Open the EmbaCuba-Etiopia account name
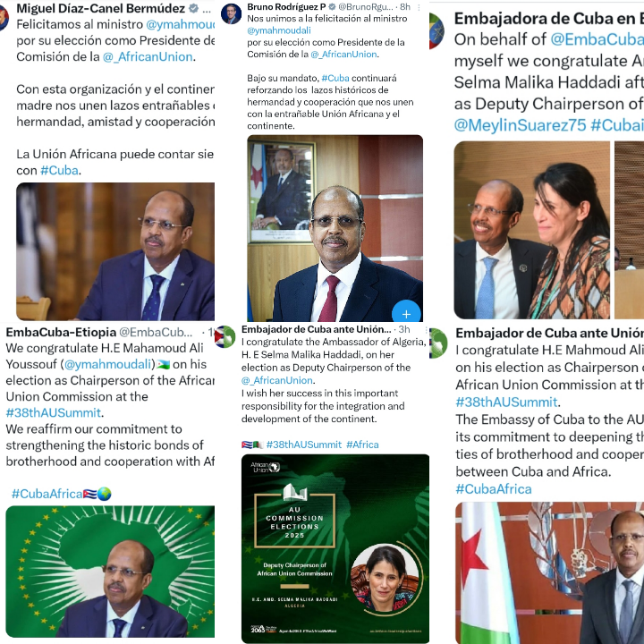644x644 pixels. [x=61, y=332]
